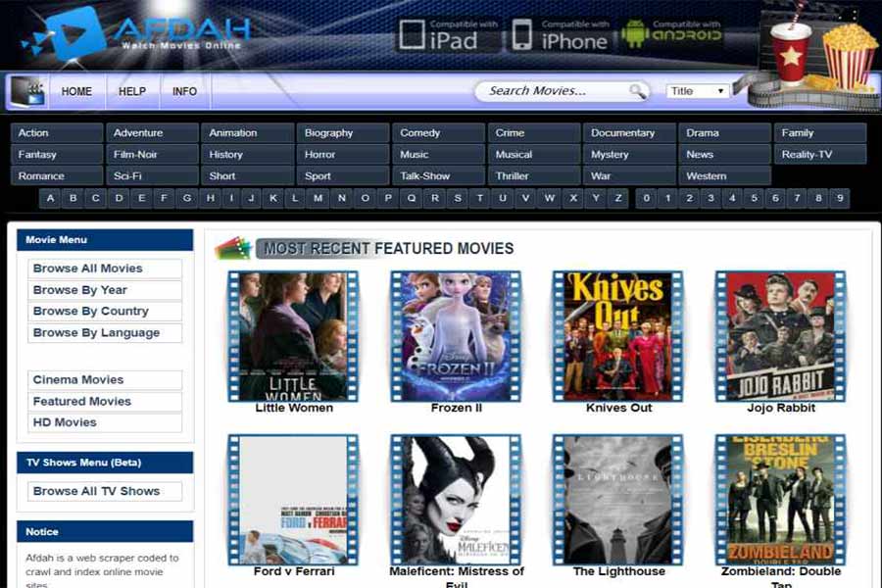Filter movies starting with number 0
Viewport: 882px width, 588px height.
(x=647, y=198)
